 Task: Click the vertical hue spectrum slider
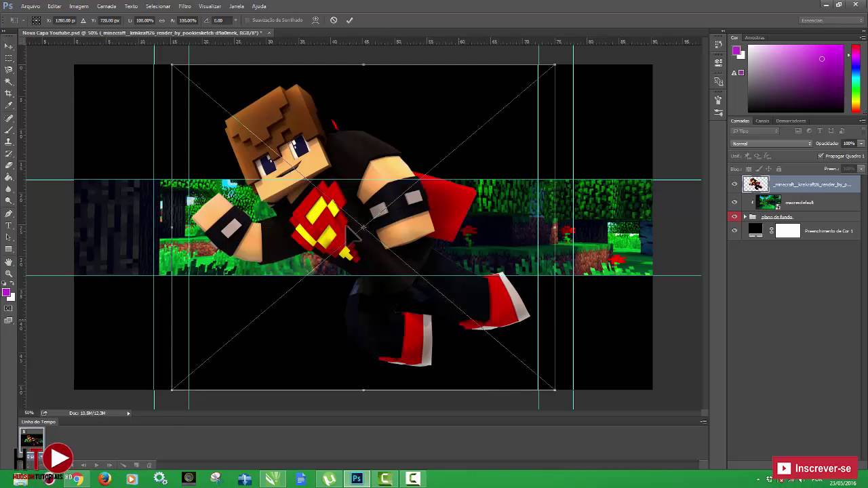[x=856, y=79]
